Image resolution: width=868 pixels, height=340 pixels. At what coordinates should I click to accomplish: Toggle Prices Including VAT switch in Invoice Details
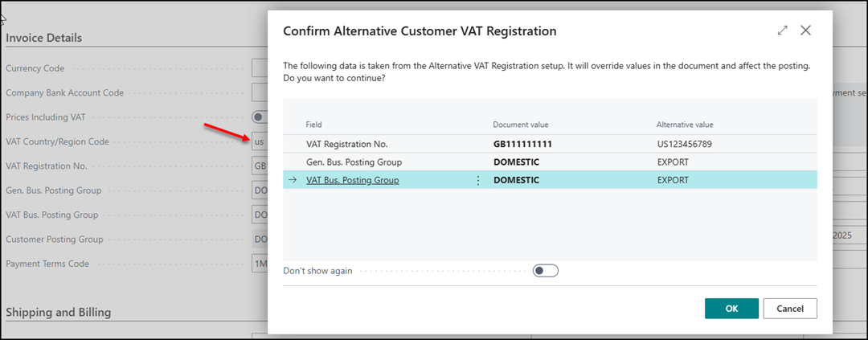[x=260, y=117]
